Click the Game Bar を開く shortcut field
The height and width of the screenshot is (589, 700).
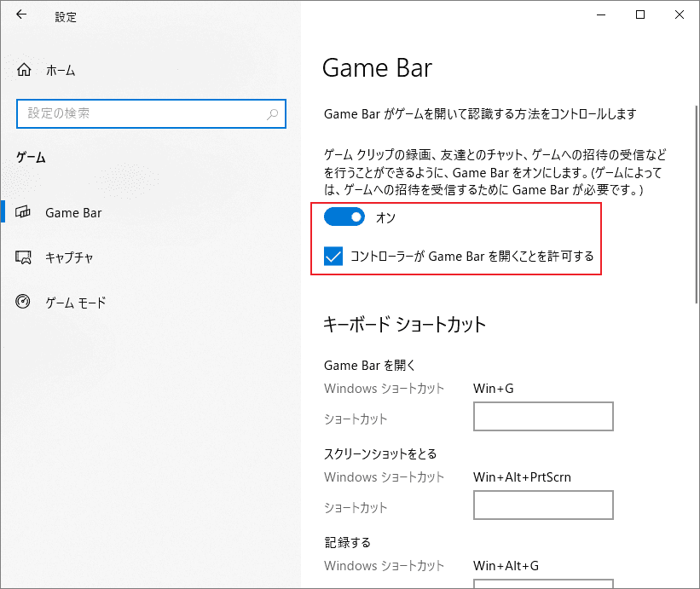[543, 416]
